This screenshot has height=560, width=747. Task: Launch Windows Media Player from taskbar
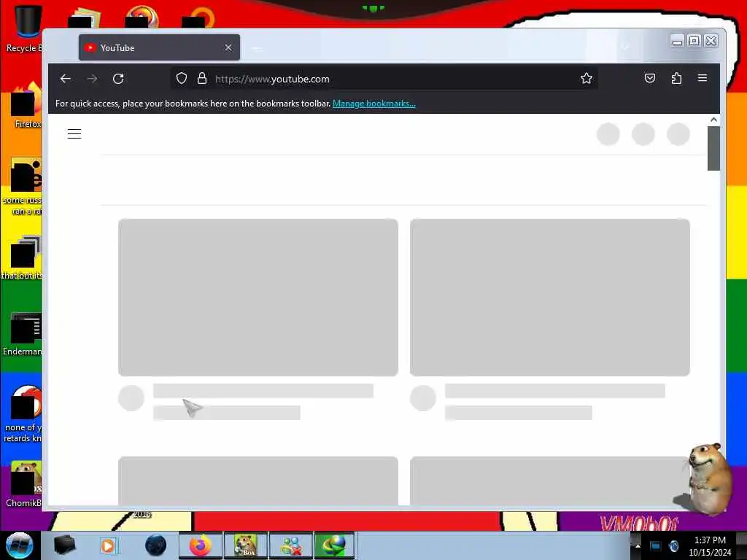(x=108, y=545)
